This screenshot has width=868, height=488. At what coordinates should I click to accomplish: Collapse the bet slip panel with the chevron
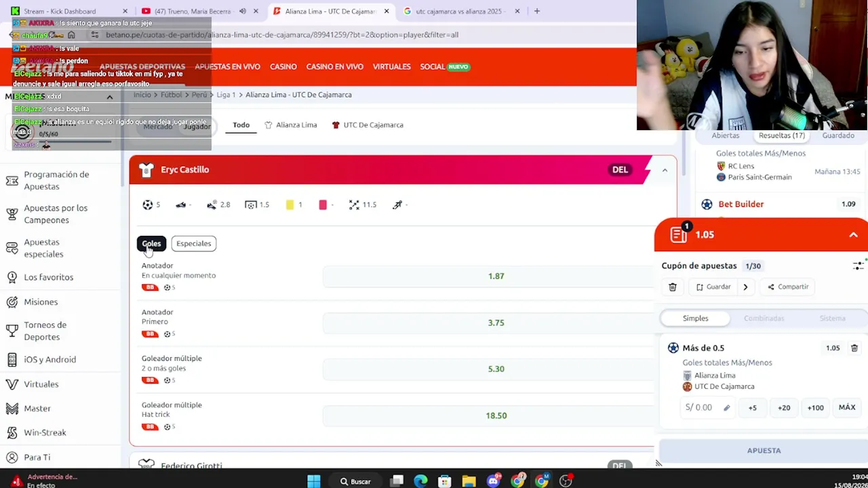click(x=853, y=235)
